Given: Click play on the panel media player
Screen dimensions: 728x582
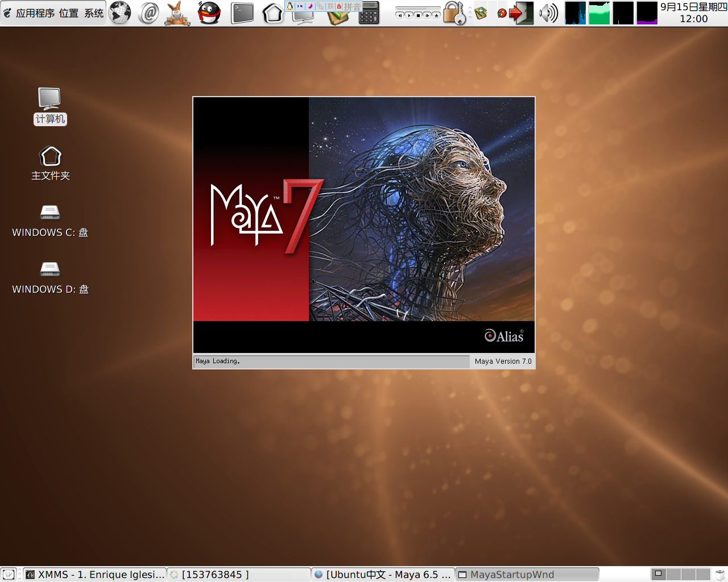Looking at the screenshot, I should click(409, 15).
